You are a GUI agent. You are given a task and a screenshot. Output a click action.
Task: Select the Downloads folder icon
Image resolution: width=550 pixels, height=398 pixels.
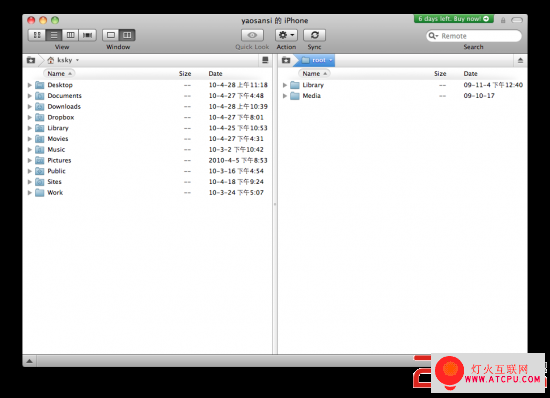[40, 107]
